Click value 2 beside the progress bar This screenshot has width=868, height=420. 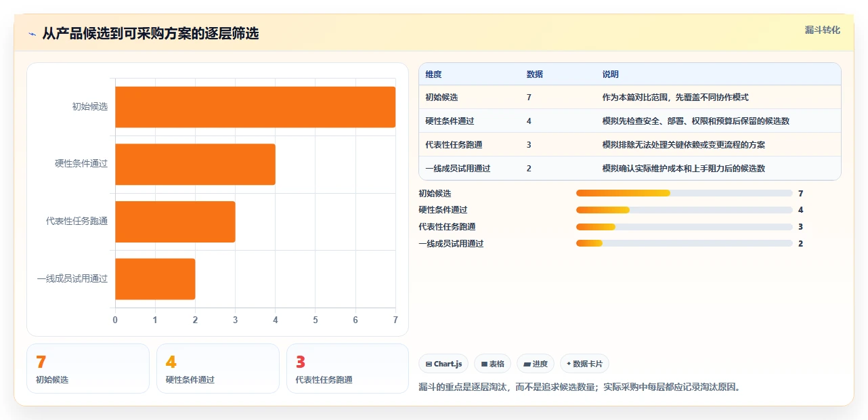[x=801, y=244]
